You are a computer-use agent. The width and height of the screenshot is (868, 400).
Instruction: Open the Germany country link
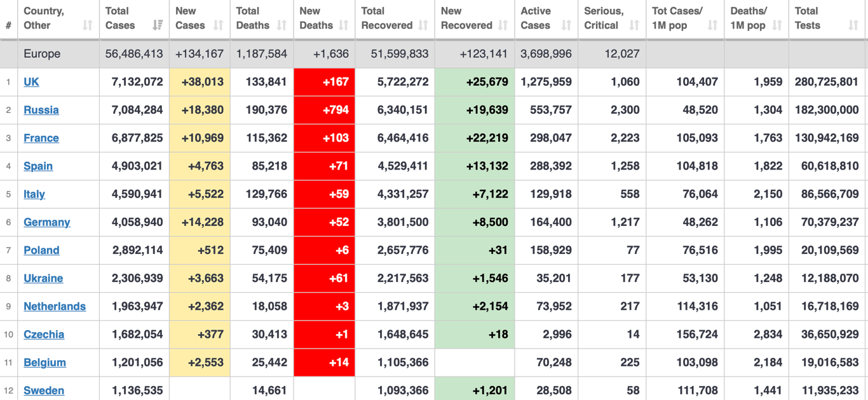pos(47,222)
